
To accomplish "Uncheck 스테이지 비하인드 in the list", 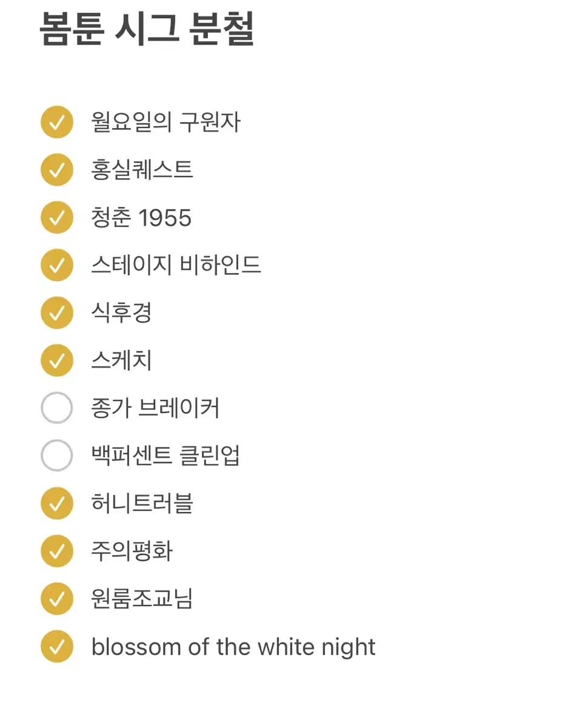I will click(x=57, y=265).
